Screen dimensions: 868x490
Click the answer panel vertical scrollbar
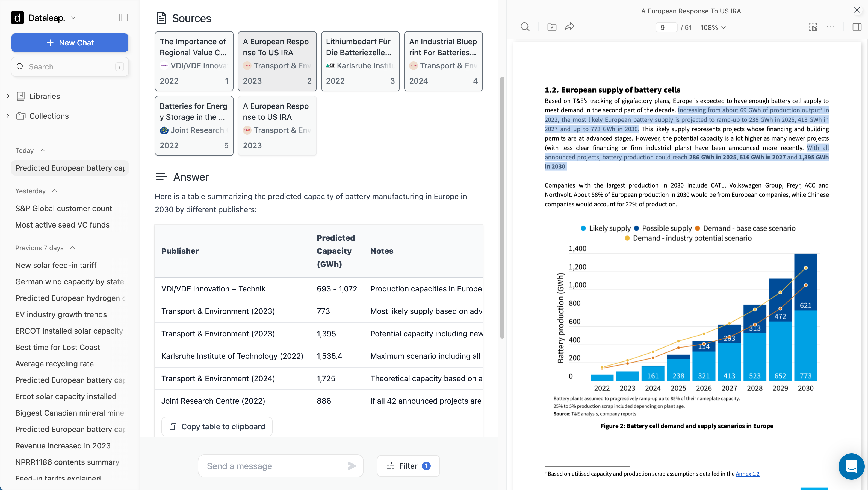502,207
